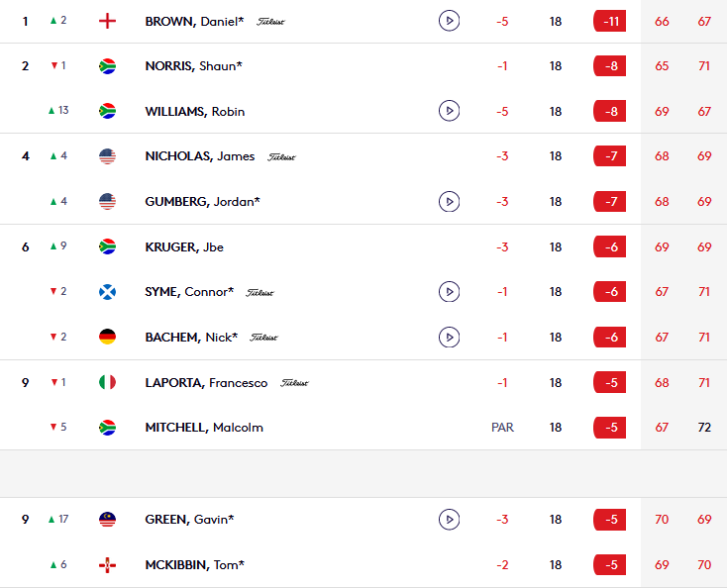Click Daniel Brown's -11 total score badge
The height and width of the screenshot is (588, 727).
pyautogui.click(x=610, y=22)
